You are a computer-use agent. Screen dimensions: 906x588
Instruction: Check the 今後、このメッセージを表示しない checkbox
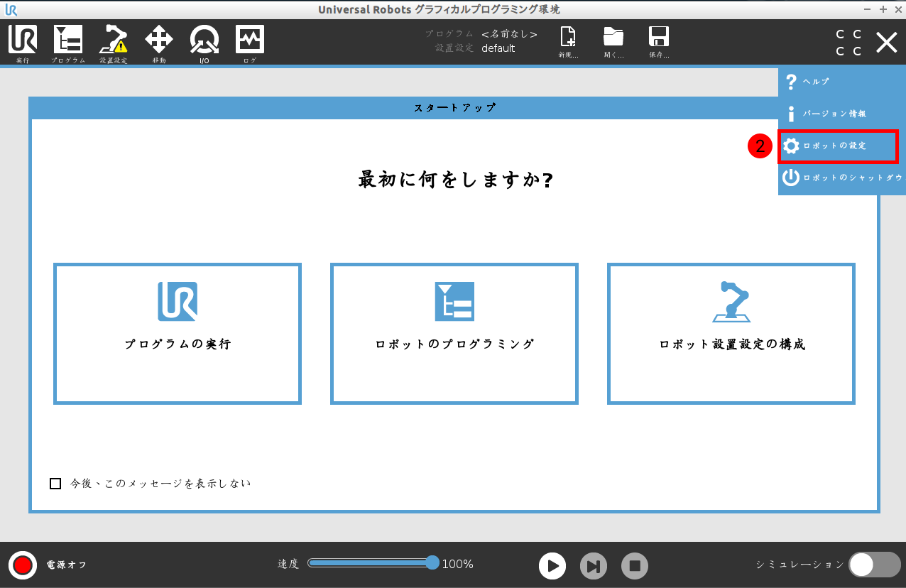pyautogui.click(x=55, y=484)
